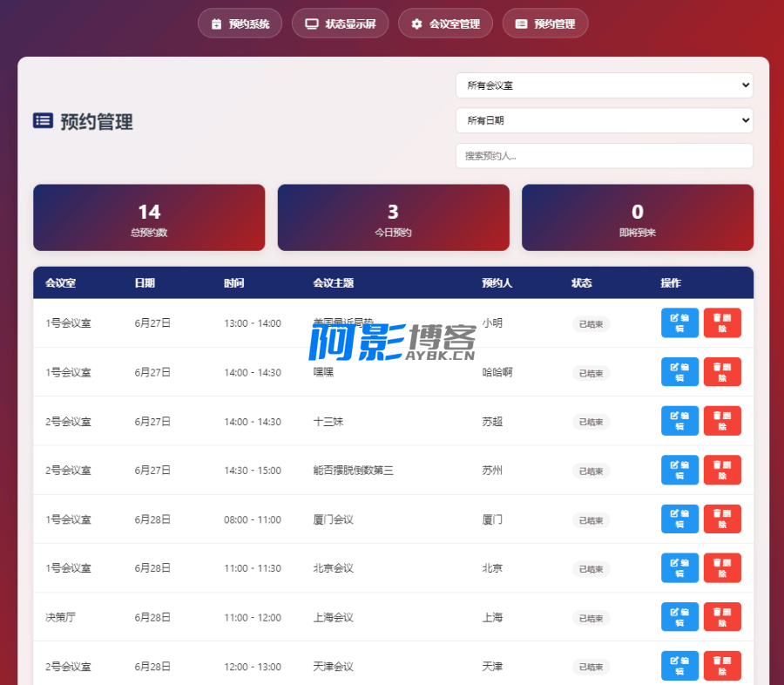This screenshot has width=784, height=685.
Task: Click the 已结束 status badge for 十三妹
Action: 591,422
